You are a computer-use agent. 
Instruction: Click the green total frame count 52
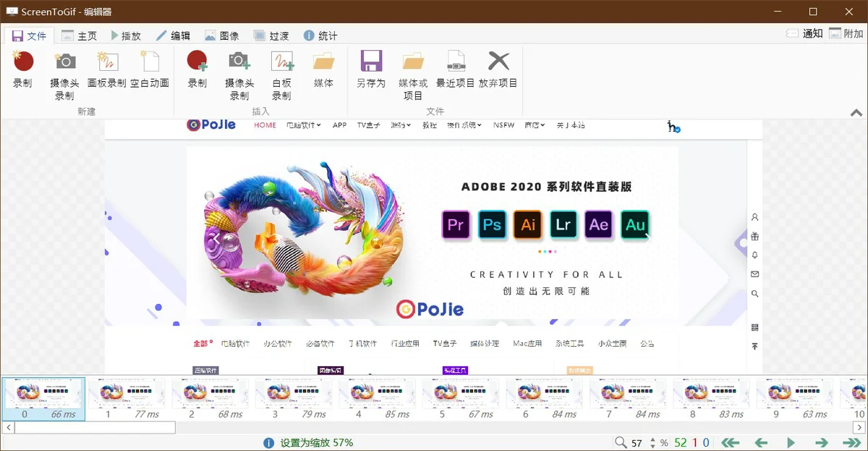click(681, 442)
